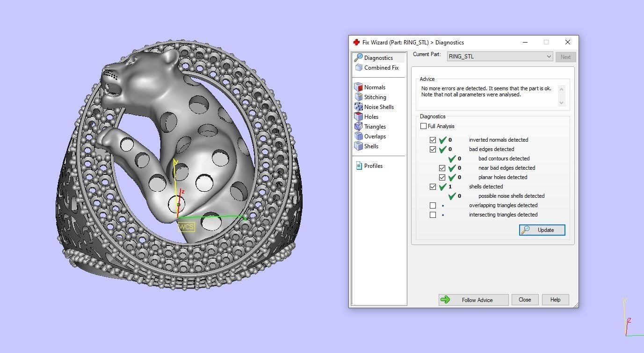The image size is (644, 353).
Task: Click the Profiles document icon
Action: (359, 166)
